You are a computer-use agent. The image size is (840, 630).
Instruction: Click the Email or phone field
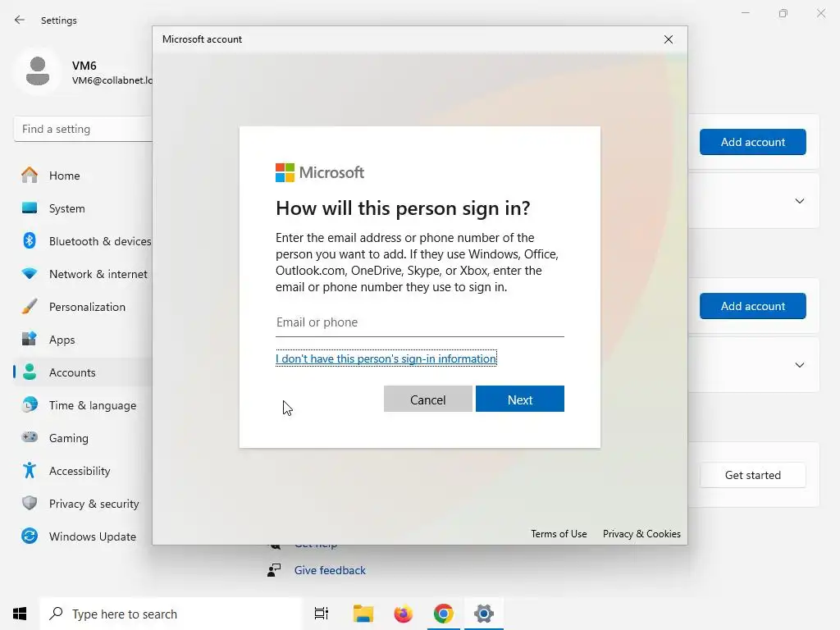pyautogui.click(x=419, y=322)
